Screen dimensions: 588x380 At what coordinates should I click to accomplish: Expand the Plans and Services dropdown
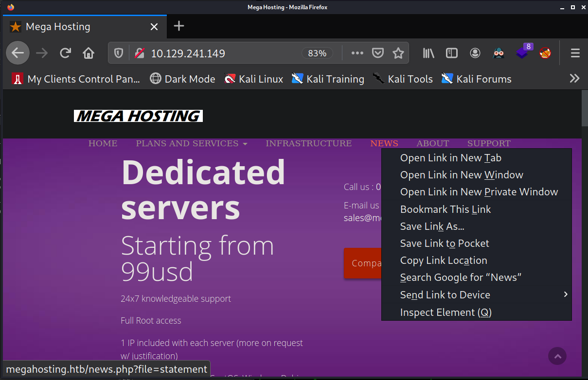click(192, 143)
